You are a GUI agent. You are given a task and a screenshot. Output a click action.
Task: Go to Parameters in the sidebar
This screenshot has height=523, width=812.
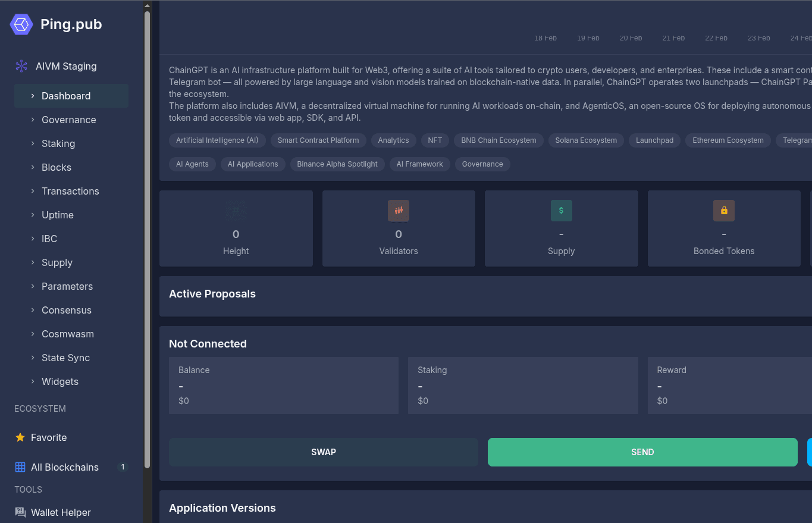71,286
